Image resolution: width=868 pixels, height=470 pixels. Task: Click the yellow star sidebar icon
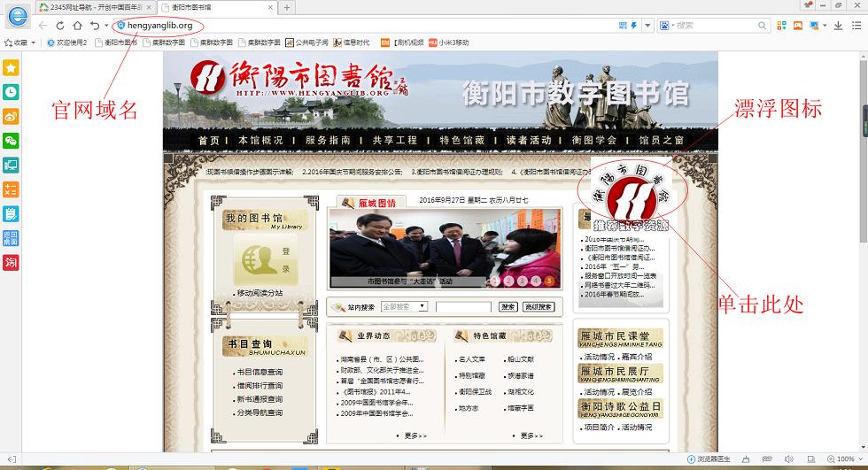tap(11, 67)
